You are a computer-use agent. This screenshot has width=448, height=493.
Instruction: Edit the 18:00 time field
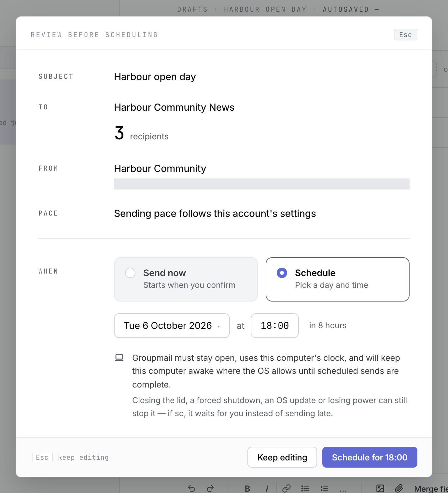click(275, 326)
